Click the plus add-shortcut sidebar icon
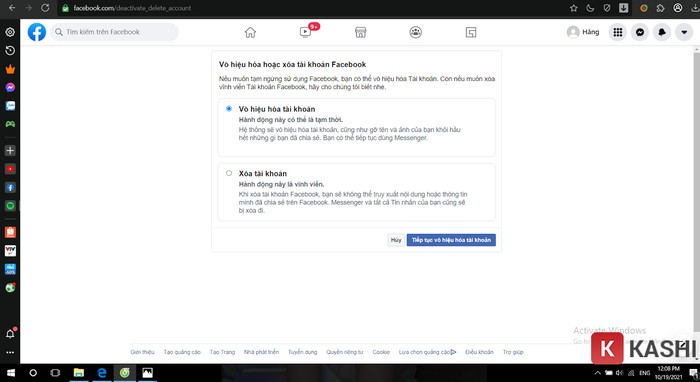700x382 pixels. (x=10, y=150)
